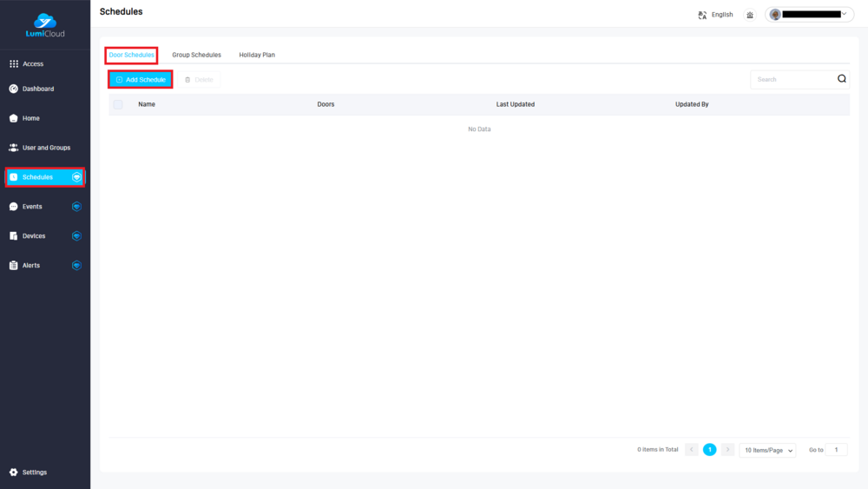Go to Dashboard from the sidebar
Screen dimensions: 868x489
[37, 89]
